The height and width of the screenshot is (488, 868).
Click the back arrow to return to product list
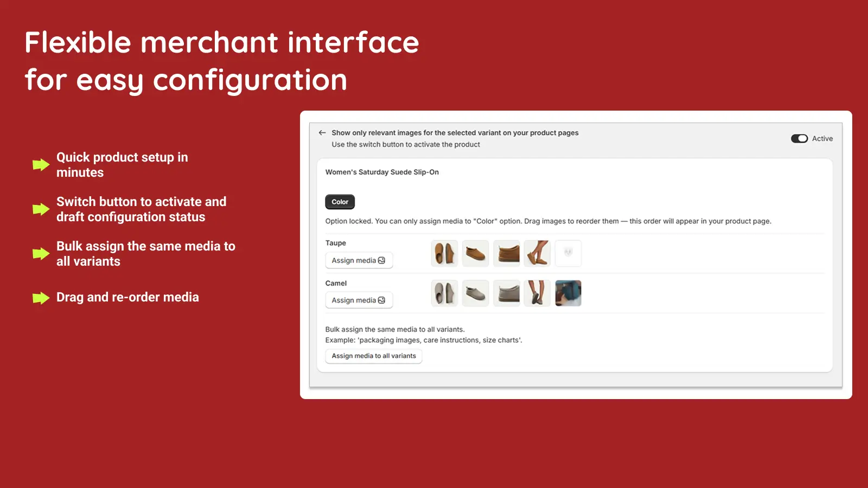pos(322,132)
